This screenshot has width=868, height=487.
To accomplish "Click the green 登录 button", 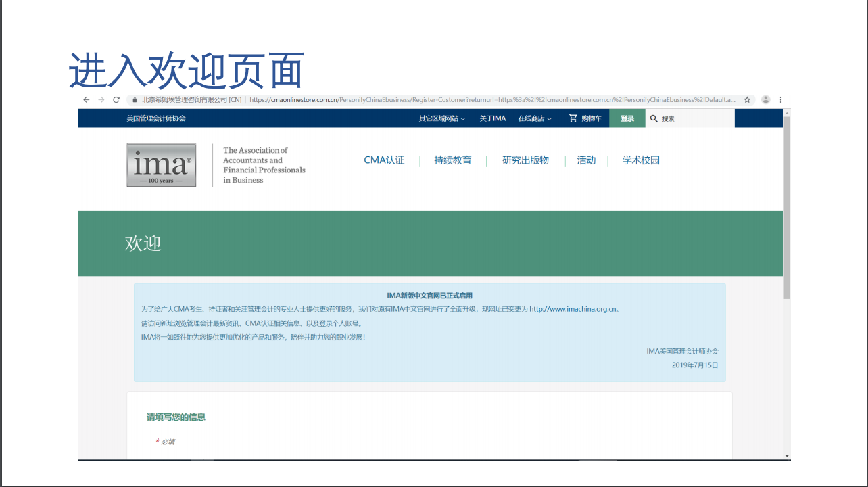I will point(627,118).
